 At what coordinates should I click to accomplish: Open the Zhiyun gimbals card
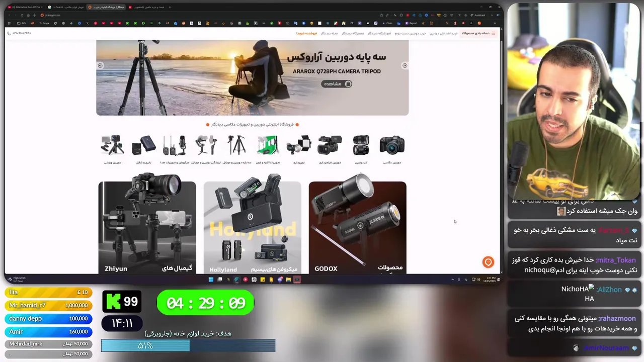pyautogui.click(x=147, y=227)
